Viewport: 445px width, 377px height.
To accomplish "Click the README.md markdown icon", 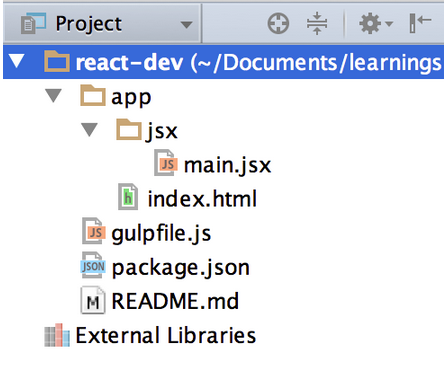I will click(x=93, y=300).
